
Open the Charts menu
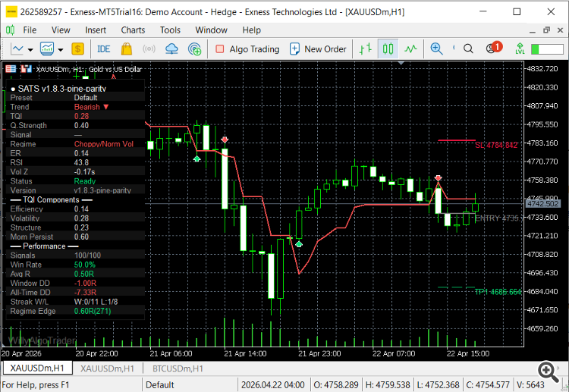(133, 30)
